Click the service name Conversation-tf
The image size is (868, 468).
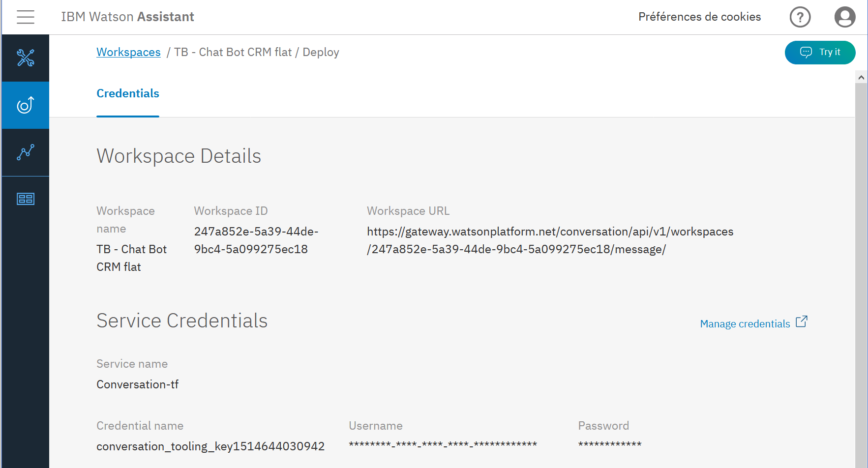click(137, 384)
